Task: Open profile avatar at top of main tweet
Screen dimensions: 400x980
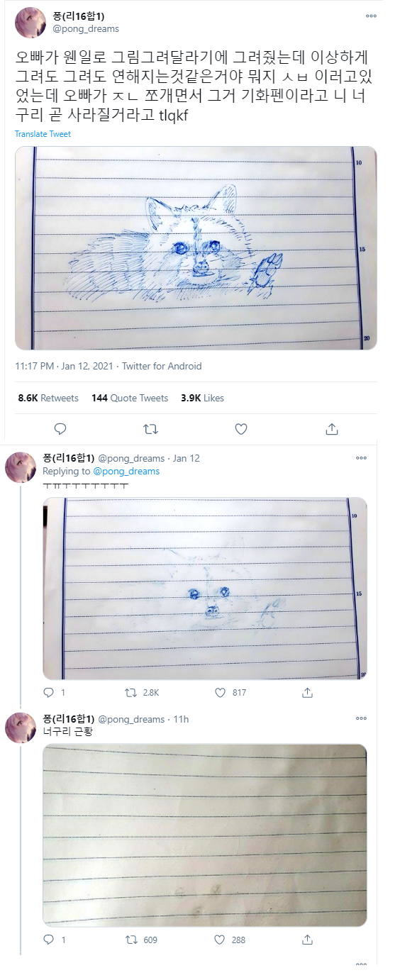Action: (x=30, y=23)
